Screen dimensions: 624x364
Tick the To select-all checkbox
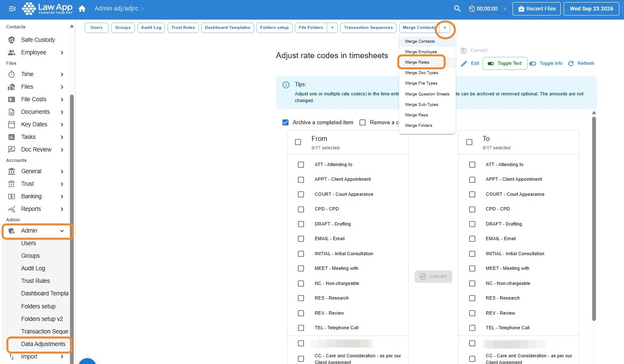pyautogui.click(x=469, y=142)
